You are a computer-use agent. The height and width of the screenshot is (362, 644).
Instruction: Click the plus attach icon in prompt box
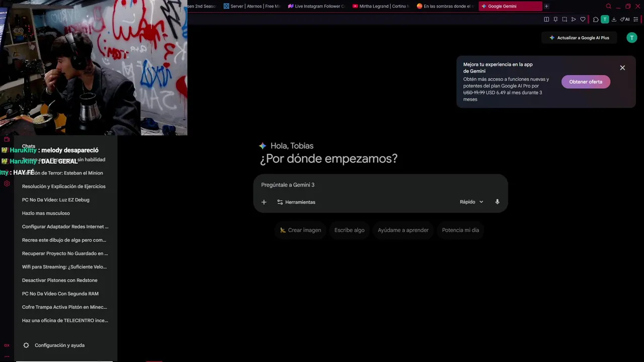pos(264,202)
